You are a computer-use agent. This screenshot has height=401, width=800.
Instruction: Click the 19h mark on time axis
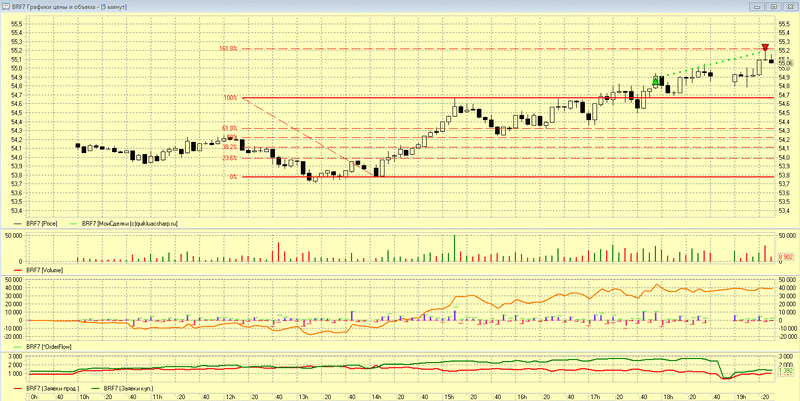(x=741, y=396)
